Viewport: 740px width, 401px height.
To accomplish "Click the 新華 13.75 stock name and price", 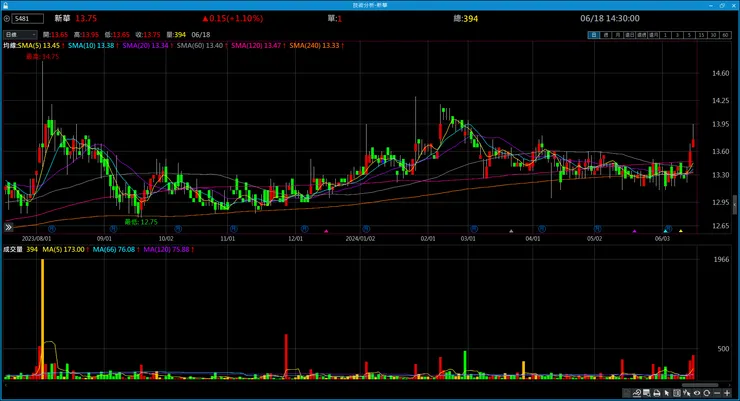I will [x=76, y=18].
